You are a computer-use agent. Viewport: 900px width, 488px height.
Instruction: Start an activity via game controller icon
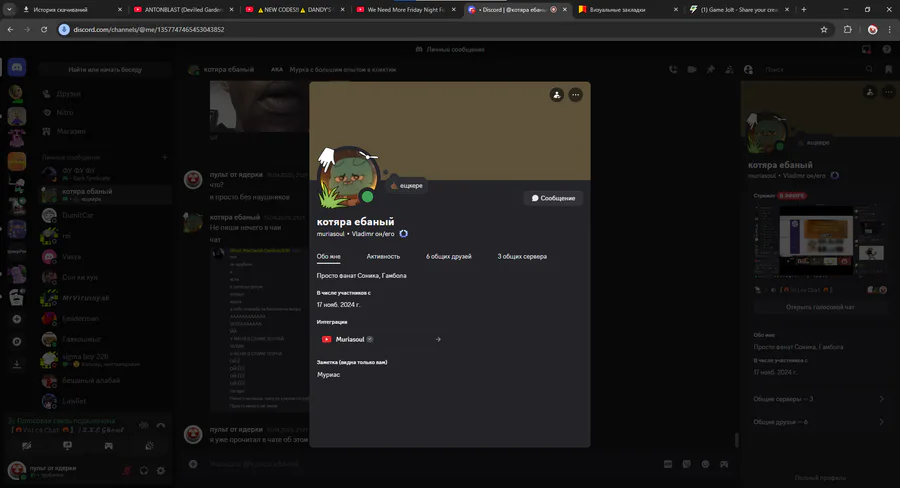(x=108, y=446)
